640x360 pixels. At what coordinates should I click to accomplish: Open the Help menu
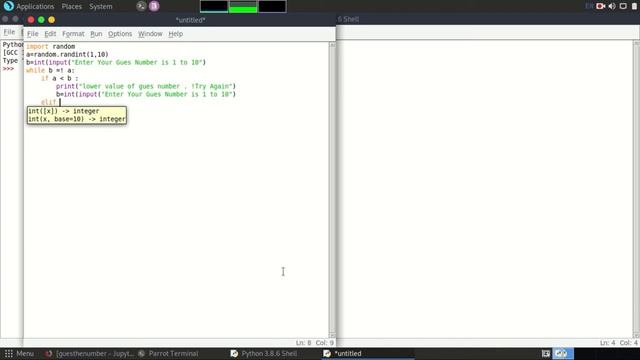(x=176, y=34)
